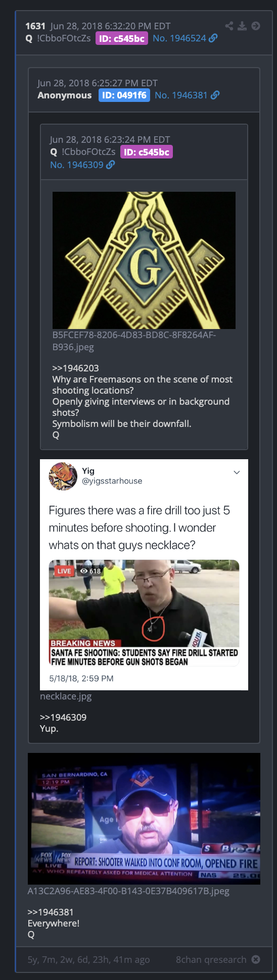Screen dimensions: 277x980
Task: Expand the tweet options chevron
Action: [x=237, y=472]
